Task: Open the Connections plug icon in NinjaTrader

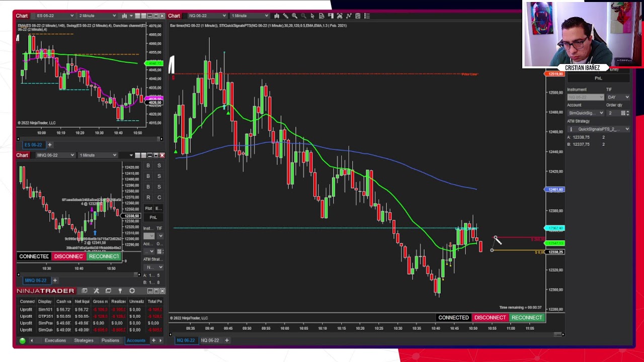Action: pos(120,291)
